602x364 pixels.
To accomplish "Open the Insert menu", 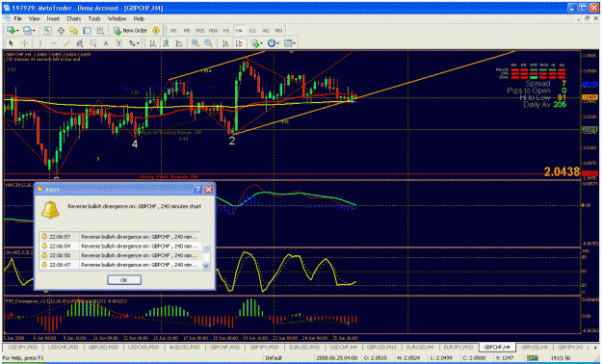I will click(53, 18).
